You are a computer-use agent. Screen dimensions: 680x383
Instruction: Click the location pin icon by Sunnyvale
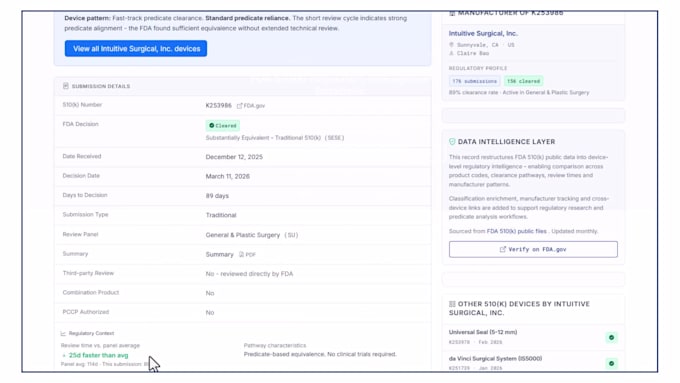(451, 45)
